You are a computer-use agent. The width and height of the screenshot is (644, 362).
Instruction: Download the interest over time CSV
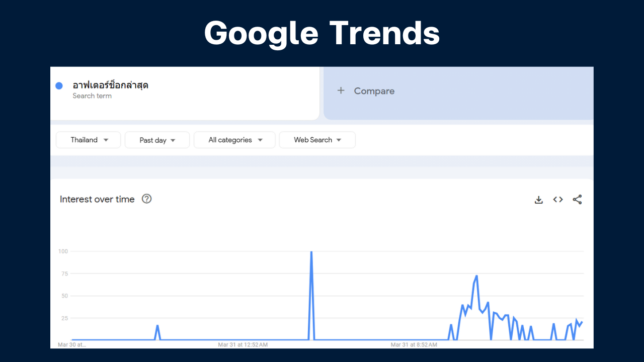[x=538, y=200]
